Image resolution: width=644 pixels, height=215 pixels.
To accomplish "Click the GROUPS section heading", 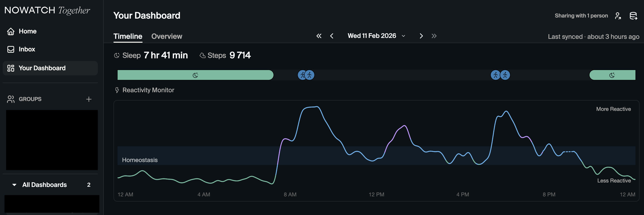I will tap(30, 99).
